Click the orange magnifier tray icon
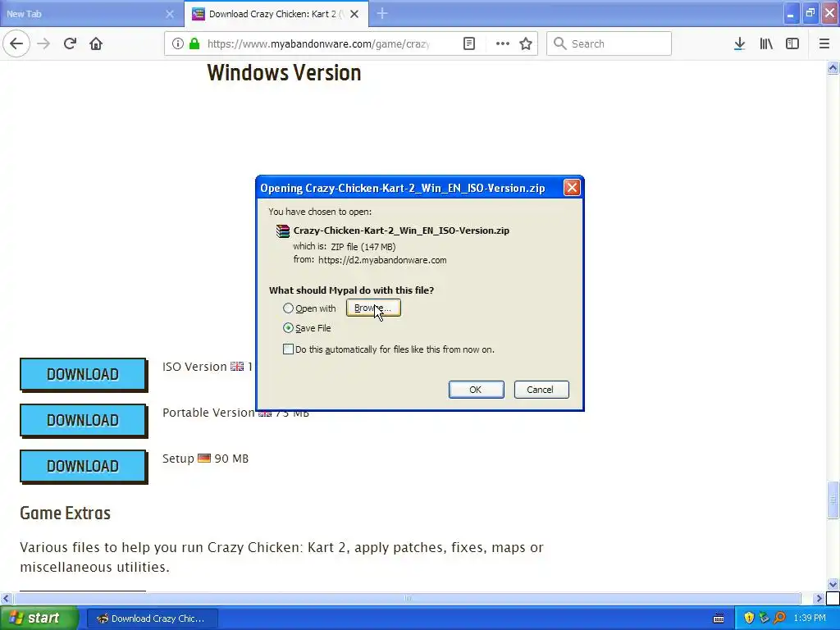840x630 pixels. click(779, 619)
